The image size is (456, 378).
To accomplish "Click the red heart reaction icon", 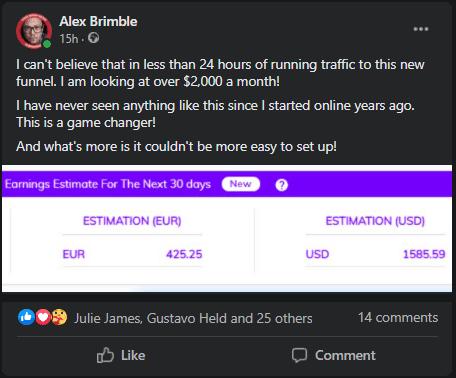I will pyautogui.click(x=43, y=317).
